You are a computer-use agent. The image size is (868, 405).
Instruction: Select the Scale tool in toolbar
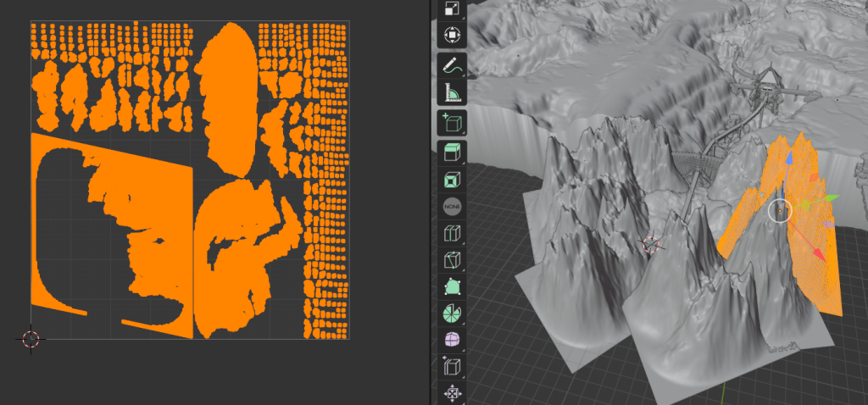(x=453, y=8)
